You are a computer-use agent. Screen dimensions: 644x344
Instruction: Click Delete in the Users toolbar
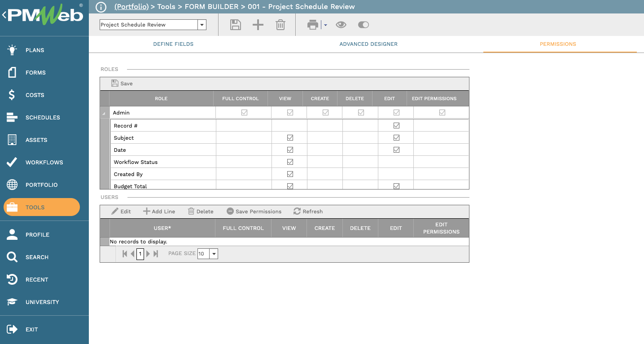point(201,212)
